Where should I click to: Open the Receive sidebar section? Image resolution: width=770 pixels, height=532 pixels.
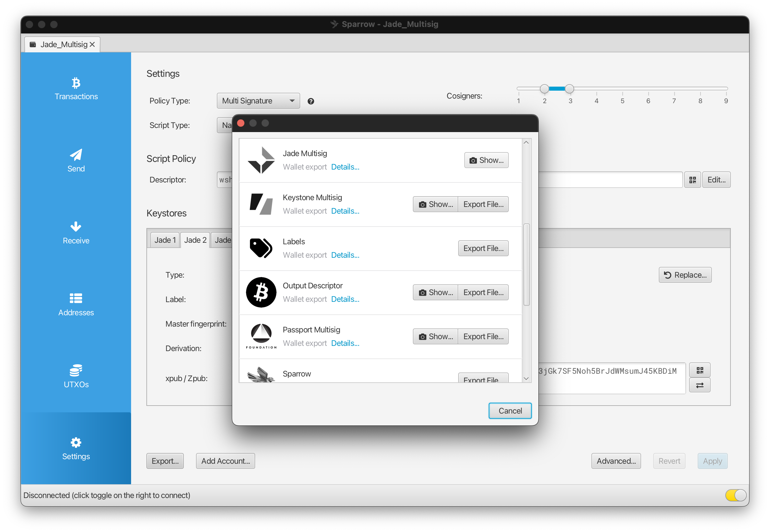tap(76, 233)
